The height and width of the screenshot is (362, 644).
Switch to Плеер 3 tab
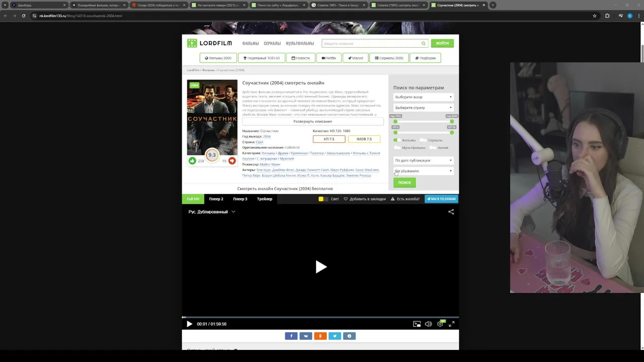tap(240, 199)
